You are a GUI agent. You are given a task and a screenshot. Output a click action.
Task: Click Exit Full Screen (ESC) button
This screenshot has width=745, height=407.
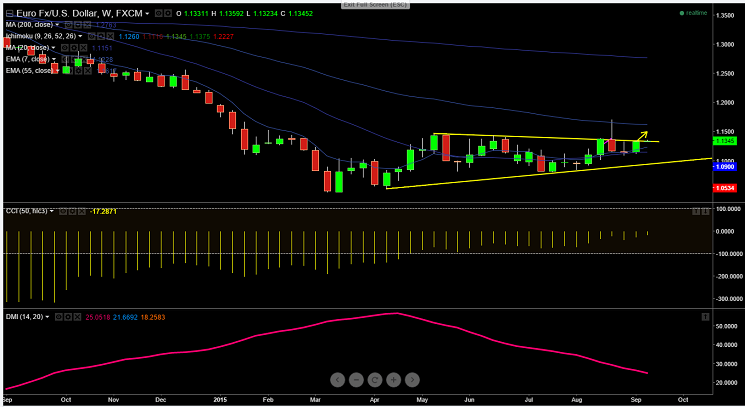[x=375, y=5]
